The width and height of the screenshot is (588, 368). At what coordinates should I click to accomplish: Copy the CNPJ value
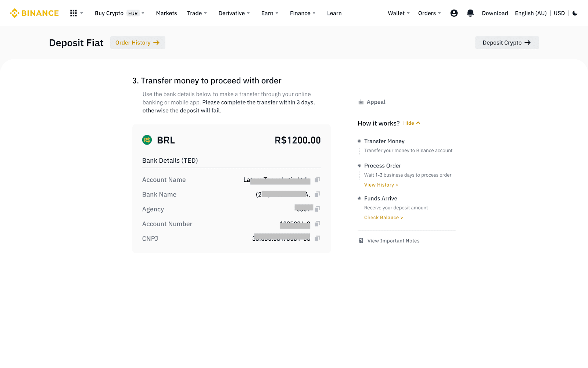(318, 238)
